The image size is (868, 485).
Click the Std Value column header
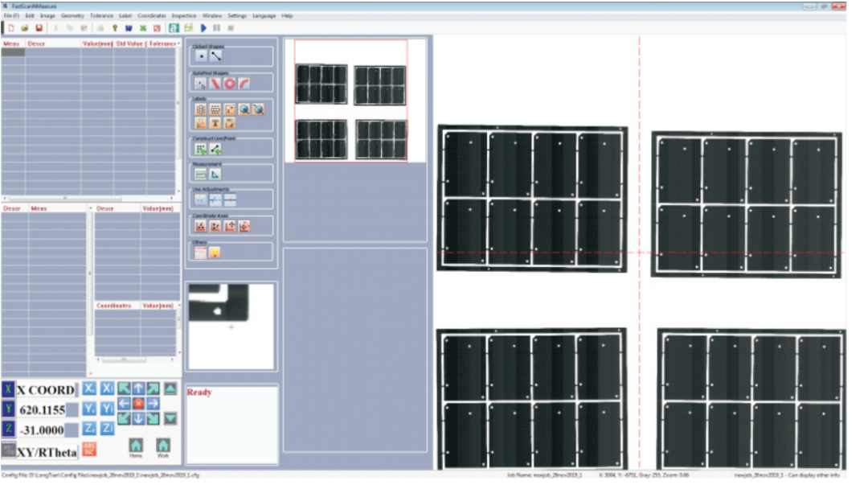click(x=130, y=43)
